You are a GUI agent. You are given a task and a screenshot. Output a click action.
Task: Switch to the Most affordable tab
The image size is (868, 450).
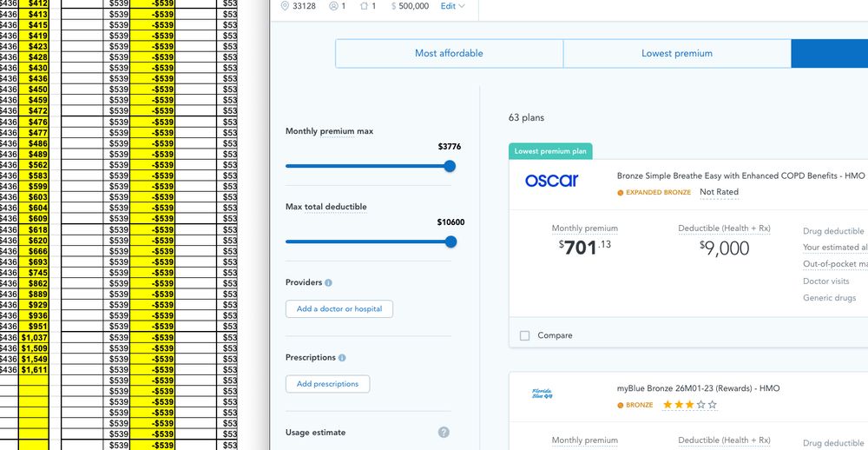point(449,54)
